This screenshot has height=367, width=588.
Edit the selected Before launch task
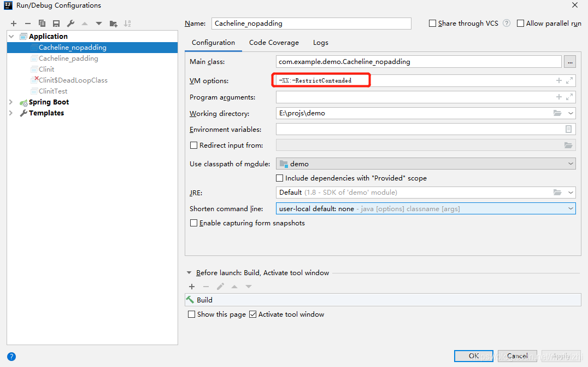click(x=220, y=287)
